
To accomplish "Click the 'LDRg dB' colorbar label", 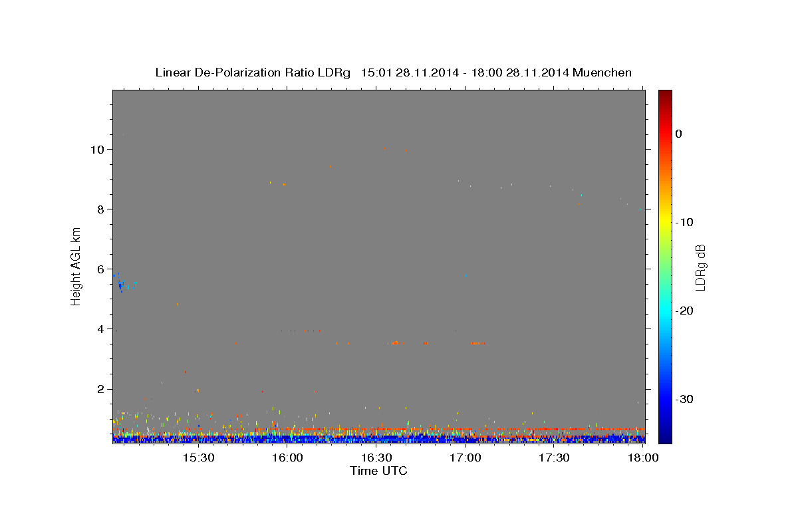I will point(700,267).
